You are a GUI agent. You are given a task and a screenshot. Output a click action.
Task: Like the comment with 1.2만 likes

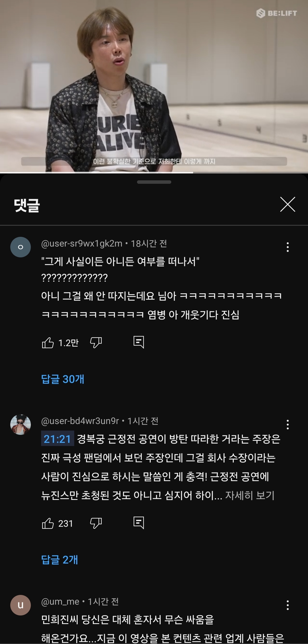[x=48, y=343]
